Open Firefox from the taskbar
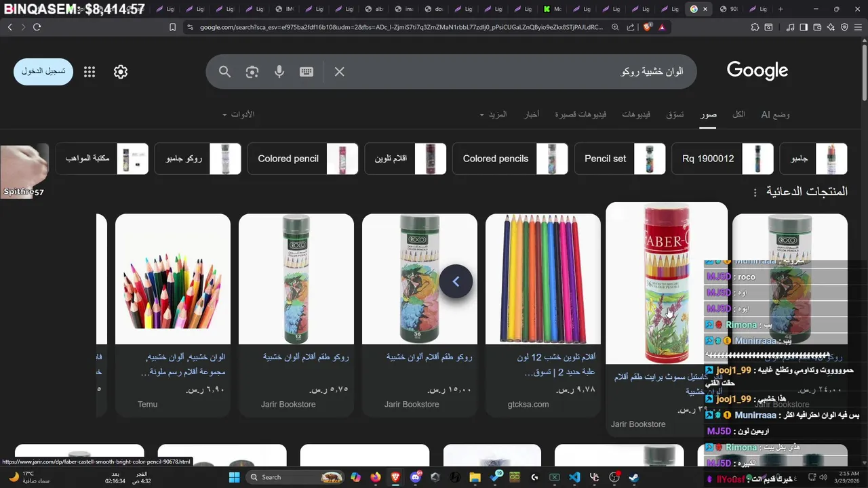 pos(376,477)
